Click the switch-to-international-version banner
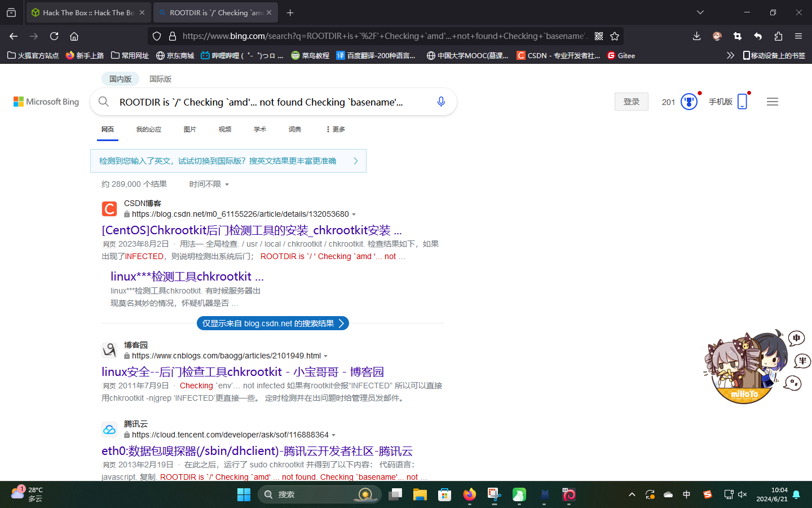Viewport: 812px width, 508px height. 228,161
